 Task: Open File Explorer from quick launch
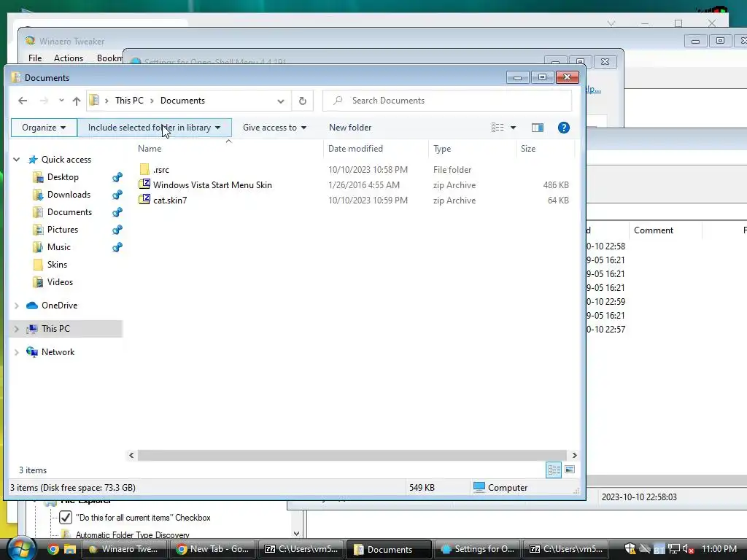click(70, 549)
